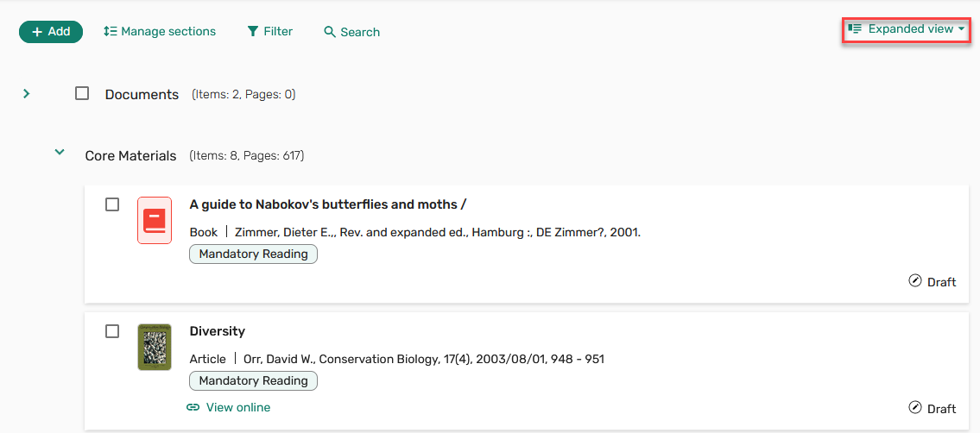The image size is (980, 433).
Task: Select the Nabokov's butterflies book checkbox
Action: pos(112,204)
